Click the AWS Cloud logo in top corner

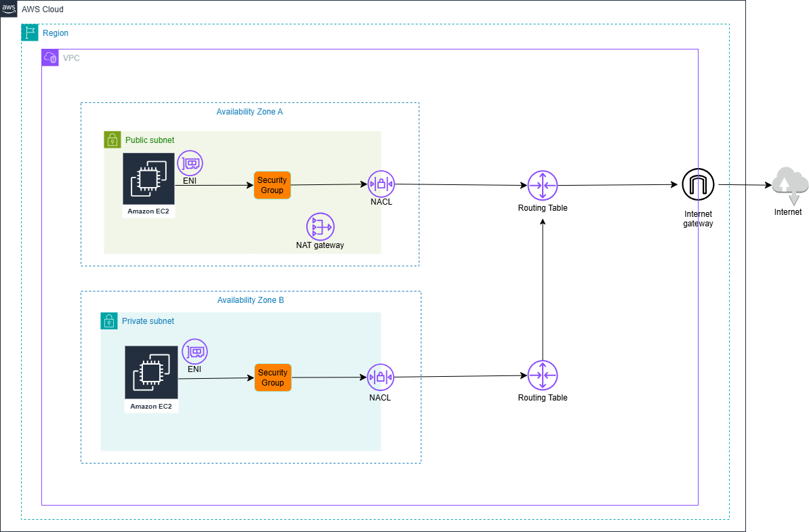point(9,9)
